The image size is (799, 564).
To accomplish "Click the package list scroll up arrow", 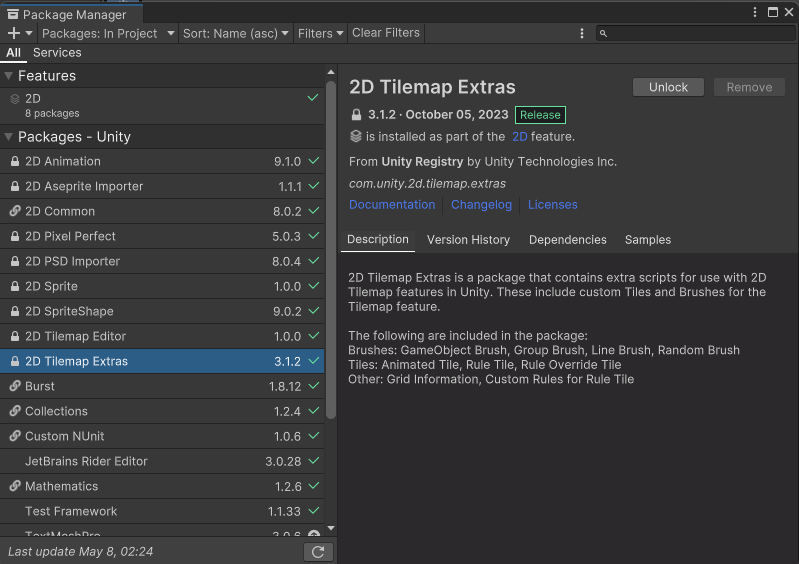I will pyautogui.click(x=331, y=72).
